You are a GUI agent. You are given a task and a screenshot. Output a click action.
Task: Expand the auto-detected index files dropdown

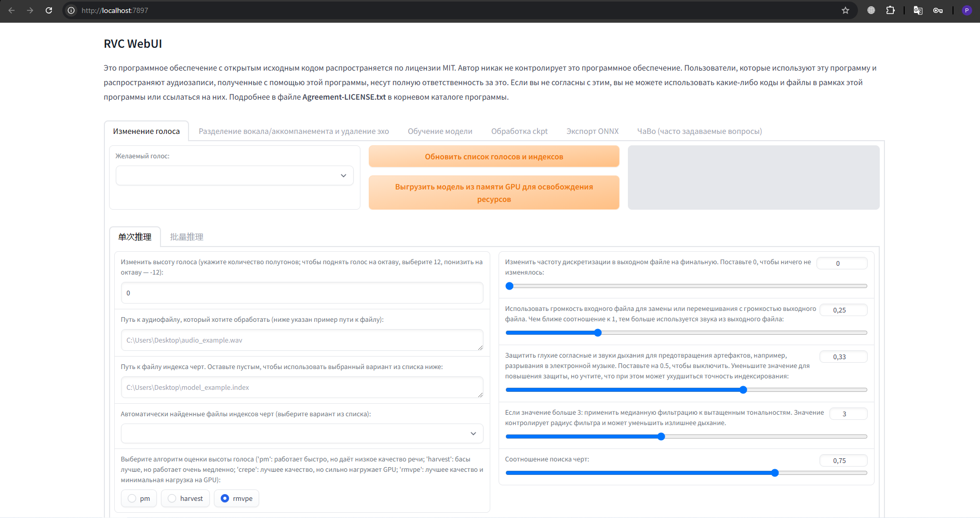302,433
